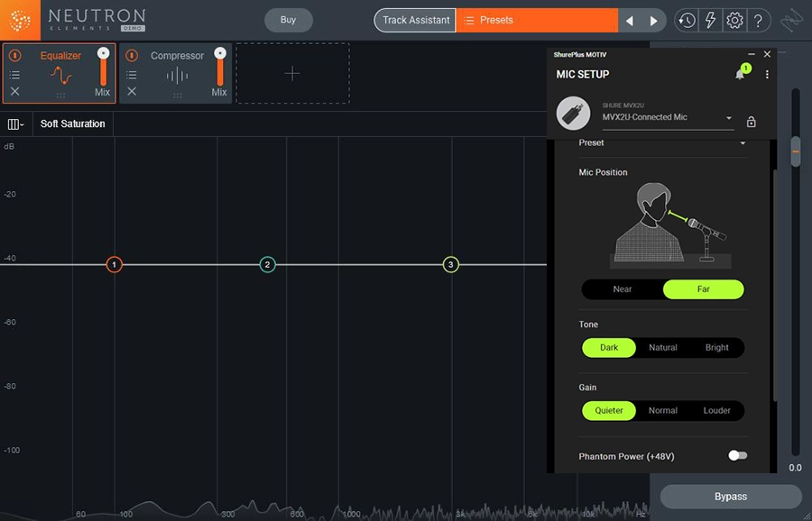Open the MOTIV three-dot menu
Image resolution: width=812 pixels, height=521 pixels.
tap(767, 75)
